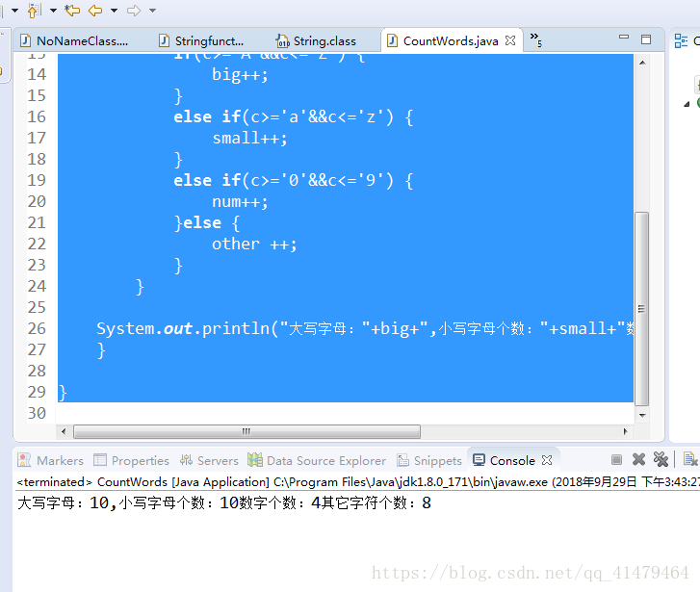The image size is (700, 592).
Task: Switch to the Snippets view tab
Action: coord(429,460)
